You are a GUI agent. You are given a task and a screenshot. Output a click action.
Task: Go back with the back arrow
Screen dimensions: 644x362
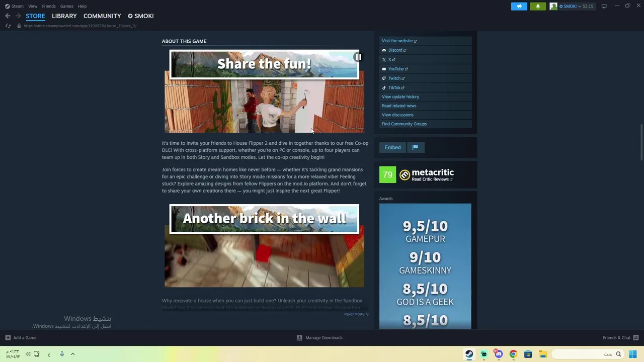coord(8,16)
